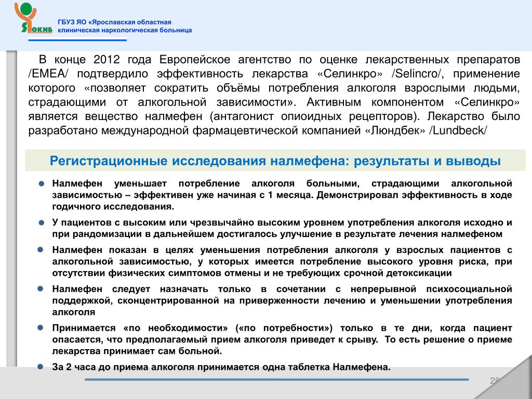This screenshot has height=399, width=532.
Task: Click the line «страдающими от алкогольной зависимости»
Action: (274, 102)
